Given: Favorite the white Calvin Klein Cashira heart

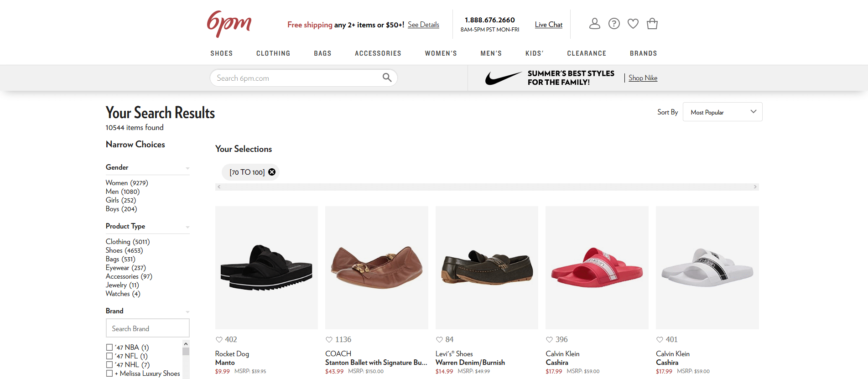Looking at the screenshot, I should coord(660,339).
